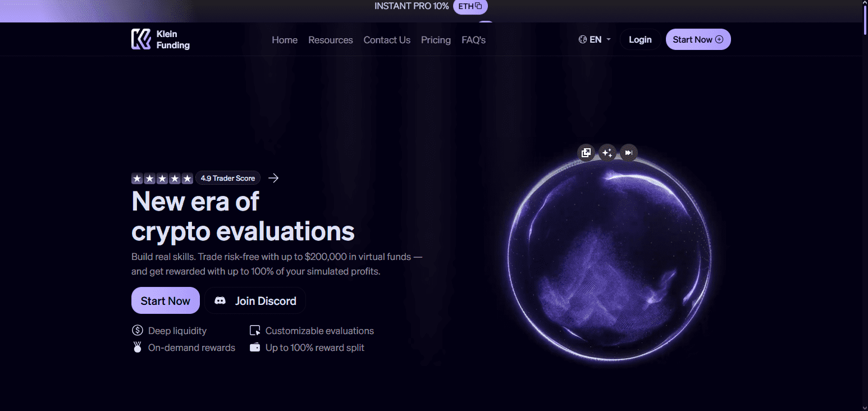The width and height of the screenshot is (868, 411).
Task: Click the dollar icon beside Deep liquidity
Action: tap(136, 330)
